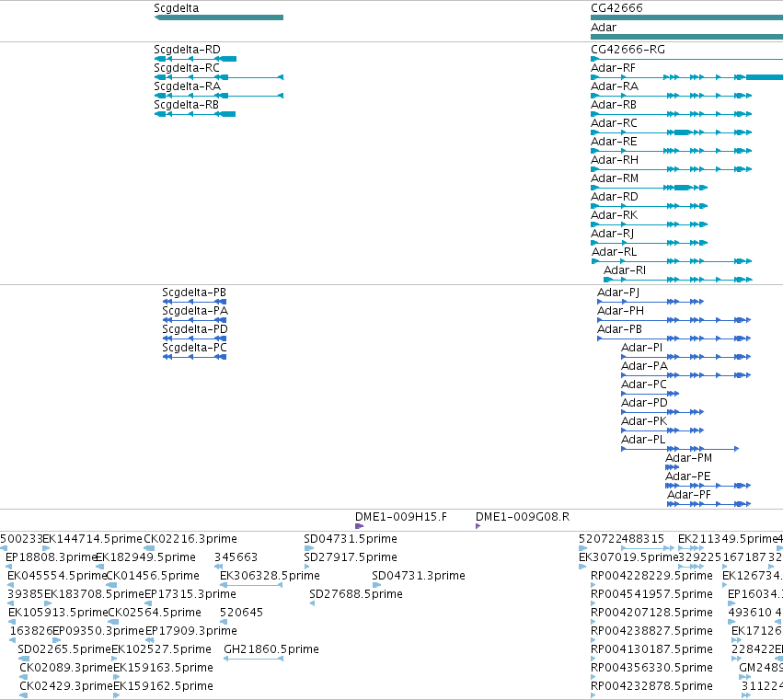Click EST label GH21860.5prime
Screen dimensions: 783x700
coord(271,649)
